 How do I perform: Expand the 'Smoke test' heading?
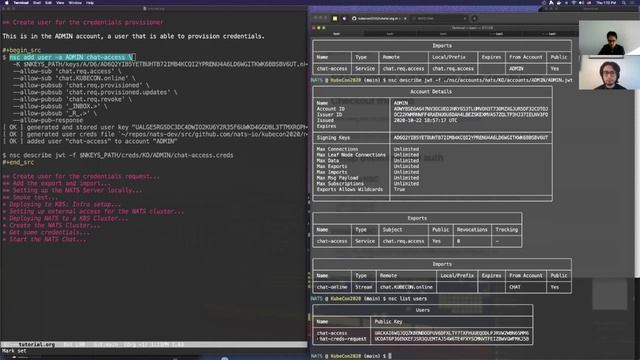(x=30, y=197)
